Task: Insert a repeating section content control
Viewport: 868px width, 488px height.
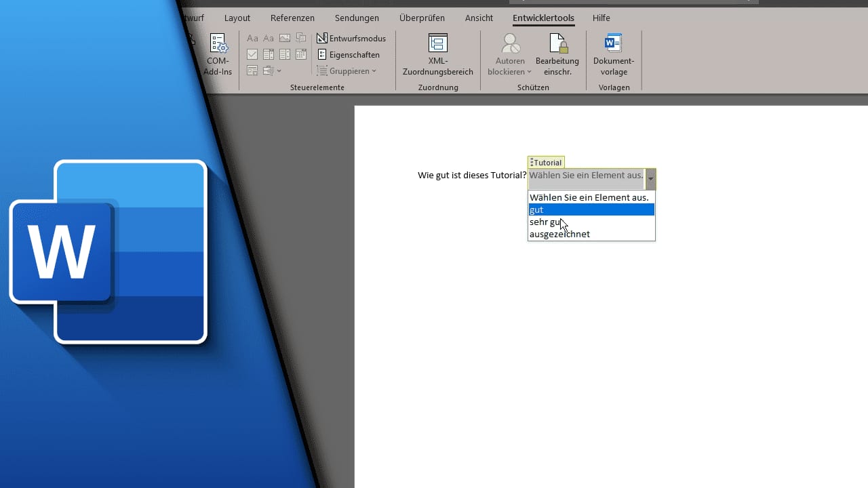Action: (x=252, y=70)
